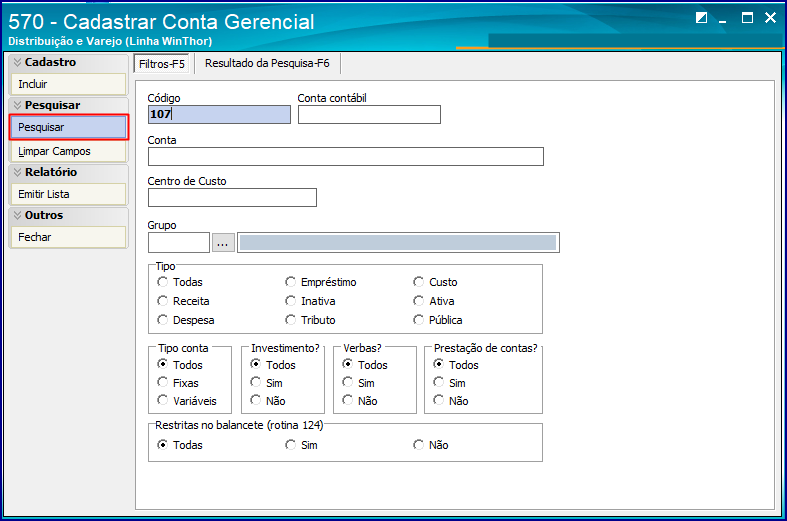Select Sim under Verbas?
The height and width of the screenshot is (521, 787).
[x=358, y=382]
